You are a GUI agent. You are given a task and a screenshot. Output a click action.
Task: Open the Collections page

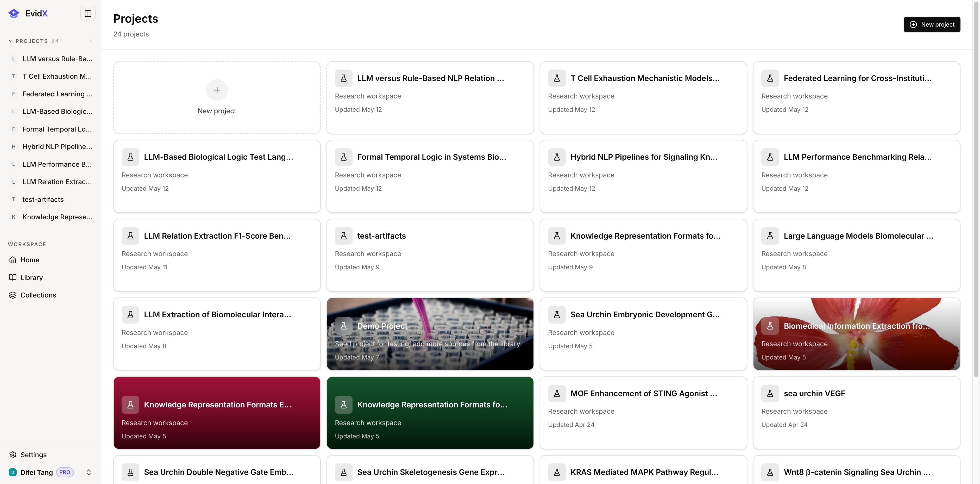tap(51, 295)
